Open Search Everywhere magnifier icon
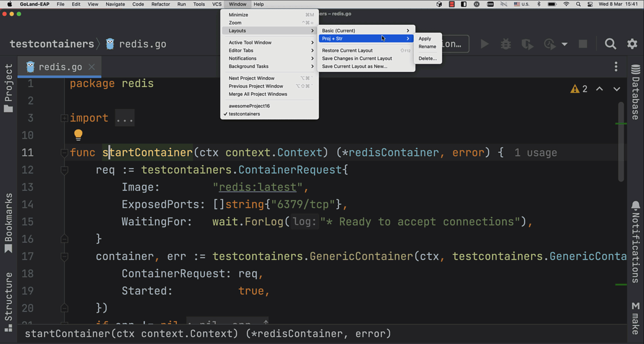This screenshot has height=344, width=644. tap(610, 44)
